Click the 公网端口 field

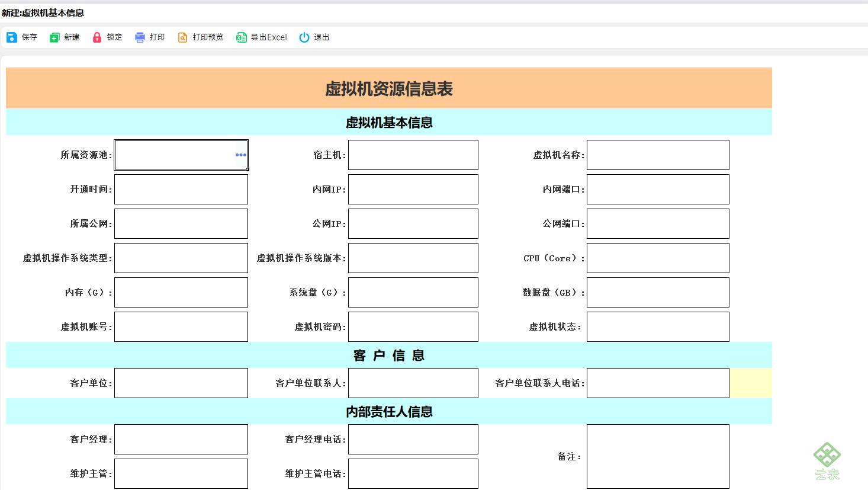(658, 223)
